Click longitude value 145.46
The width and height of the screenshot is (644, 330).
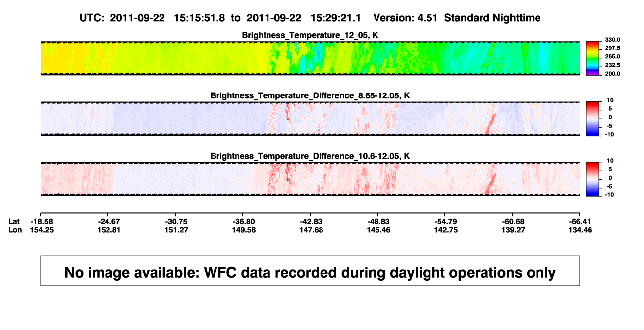coord(377,230)
